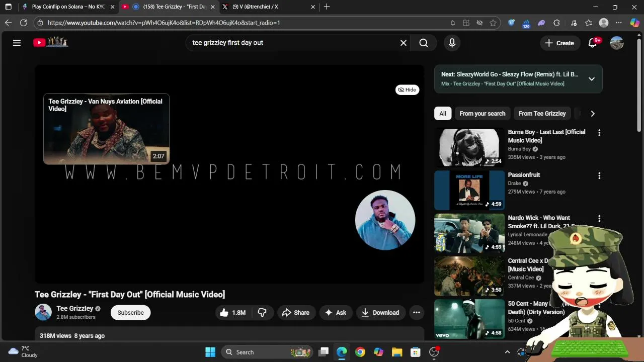Show more filter chips with right arrow
This screenshot has height=362, width=644.
point(593,114)
